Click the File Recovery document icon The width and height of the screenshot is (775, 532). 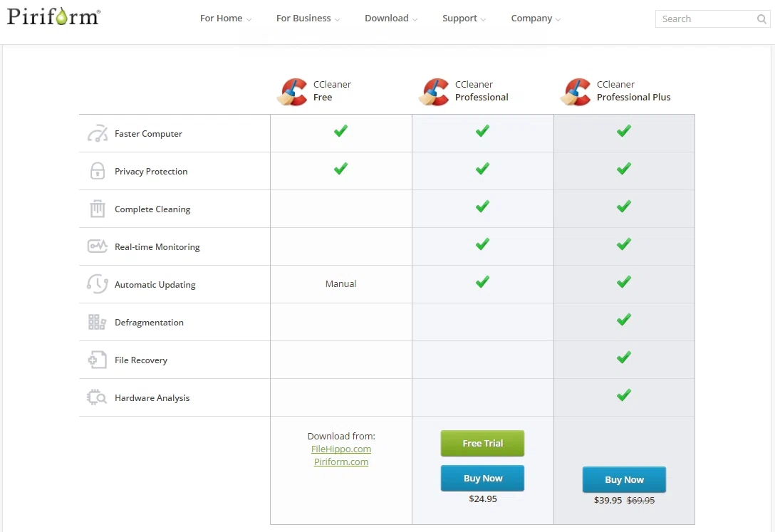pyautogui.click(x=98, y=360)
